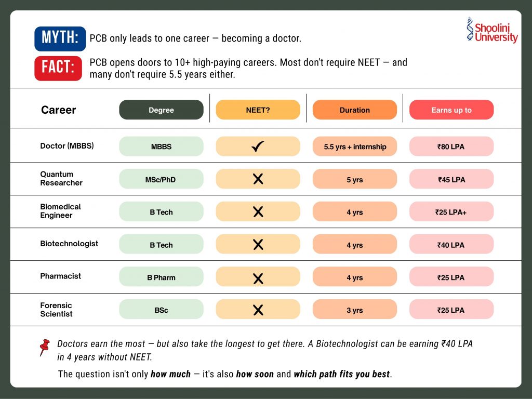Click the X mark for Pharmacist
The width and height of the screenshot is (532, 399).
click(258, 278)
